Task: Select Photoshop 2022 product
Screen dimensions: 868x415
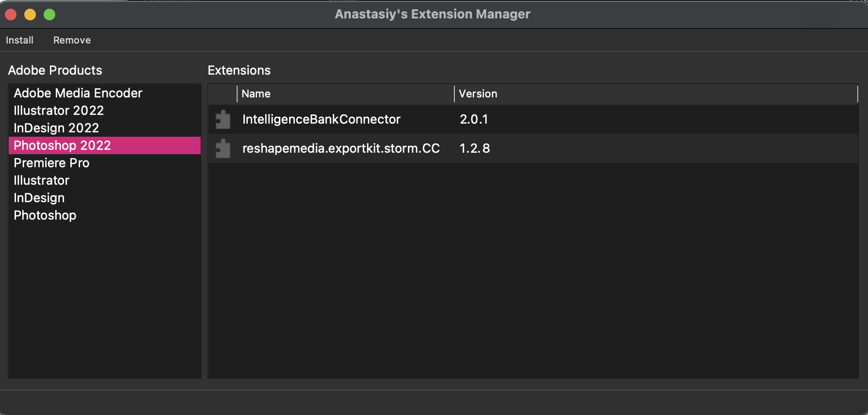Action: [x=104, y=145]
